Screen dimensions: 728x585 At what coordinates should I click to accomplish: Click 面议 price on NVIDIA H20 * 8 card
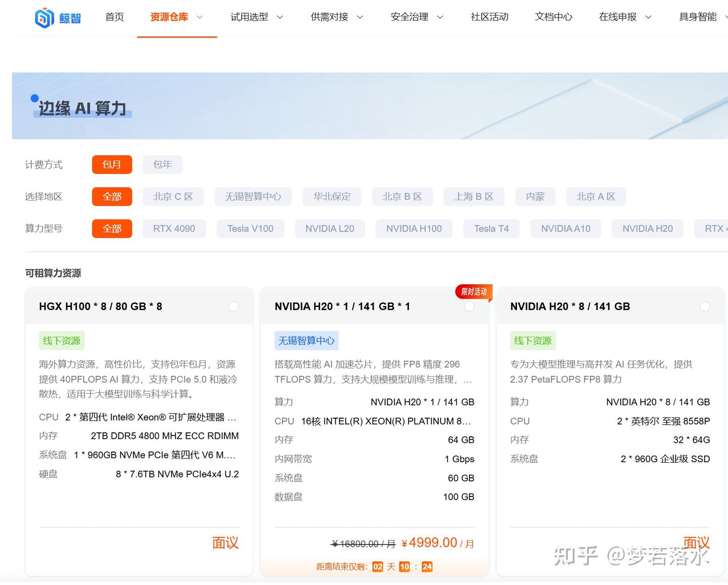[x=697, y=543]
